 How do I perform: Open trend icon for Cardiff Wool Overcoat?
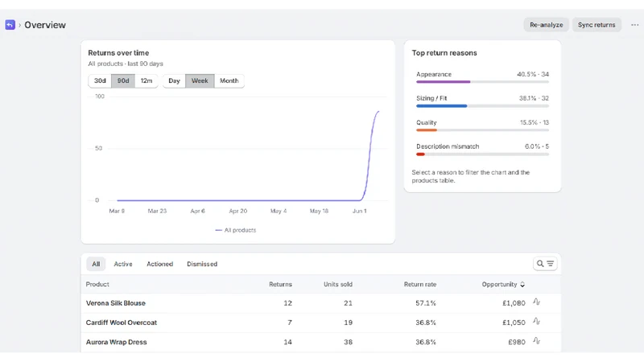pos(536,322)
